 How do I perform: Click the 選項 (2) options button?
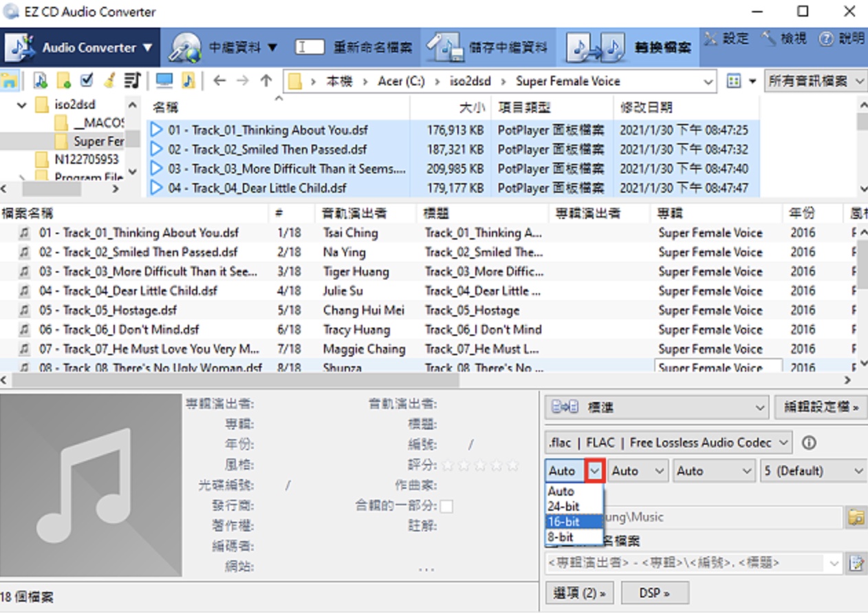580,593
